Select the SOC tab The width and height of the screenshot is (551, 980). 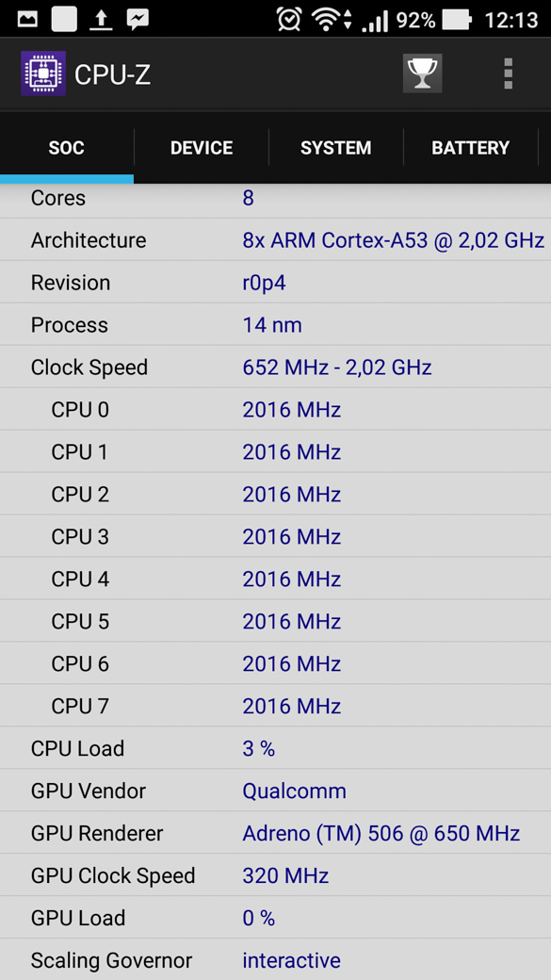(x=67, y=148)
